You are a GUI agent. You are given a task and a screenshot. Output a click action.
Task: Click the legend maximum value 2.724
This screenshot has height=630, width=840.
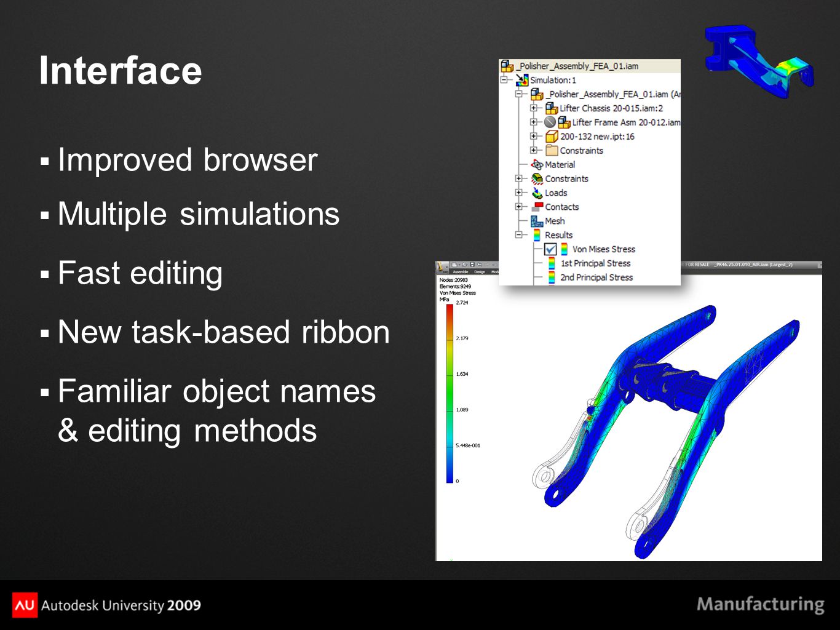coord(462,303)
